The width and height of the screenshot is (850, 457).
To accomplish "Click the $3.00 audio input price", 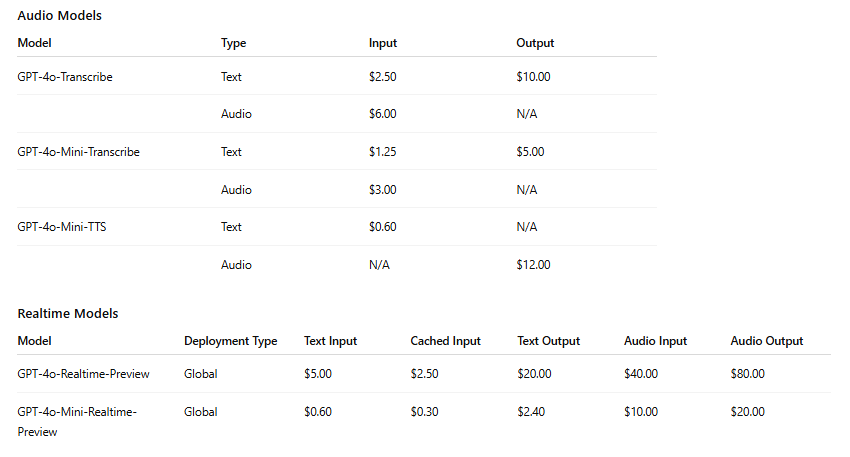I will [x=383, y=190].
